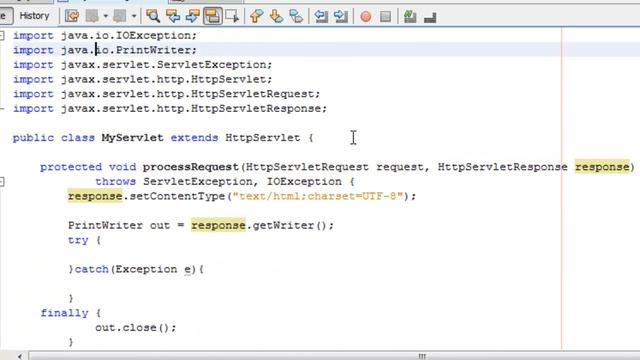The height and width of the screenshot is (360, 640).
Task: Jump to Last Edit location icon
Action: click(x=72, y=16)
